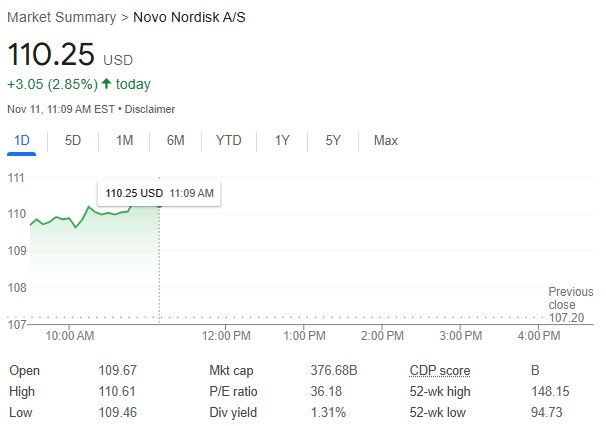Click the chart marker at 11:09 AM
606x426 pixels.
coord(159,205)
